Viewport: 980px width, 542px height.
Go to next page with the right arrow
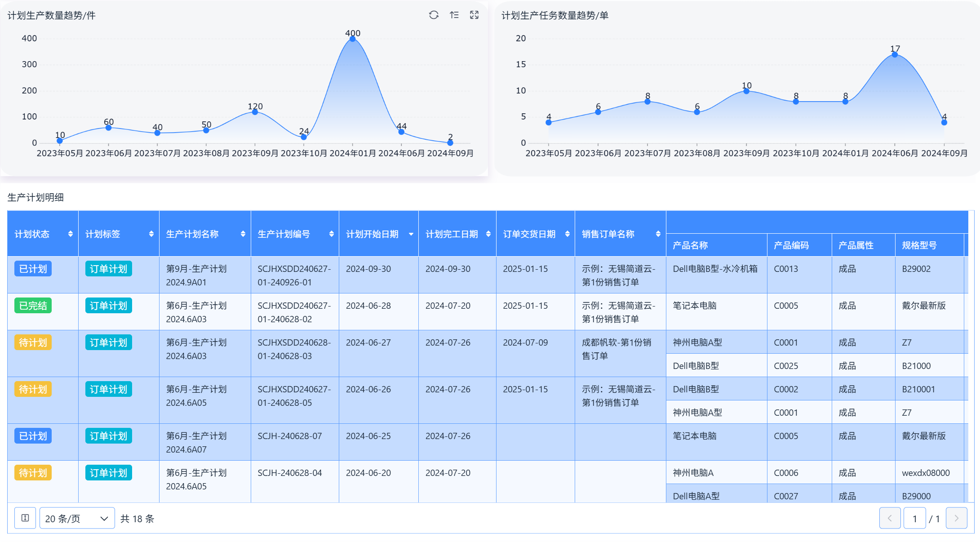(956, 518)
